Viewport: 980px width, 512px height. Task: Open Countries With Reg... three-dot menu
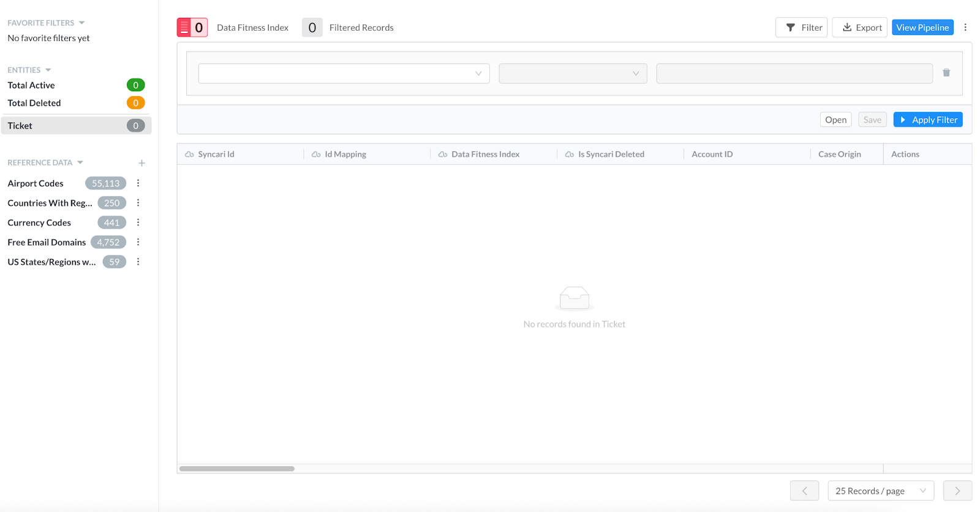tap(138, 203)
